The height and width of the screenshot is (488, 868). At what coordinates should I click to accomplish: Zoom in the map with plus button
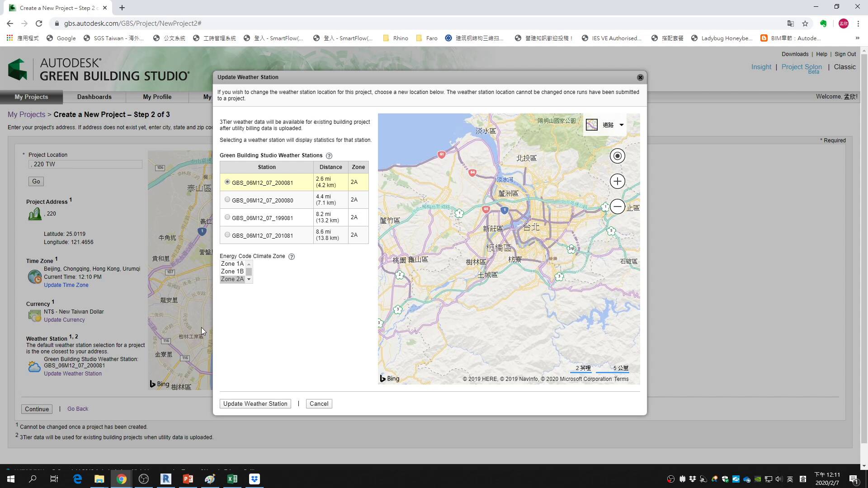coord(618,181)
